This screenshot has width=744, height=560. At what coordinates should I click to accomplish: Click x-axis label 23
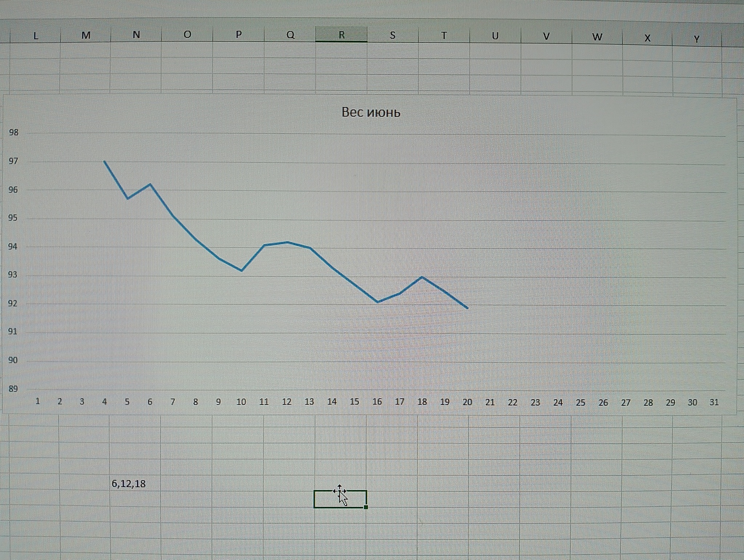pos(535,402)
